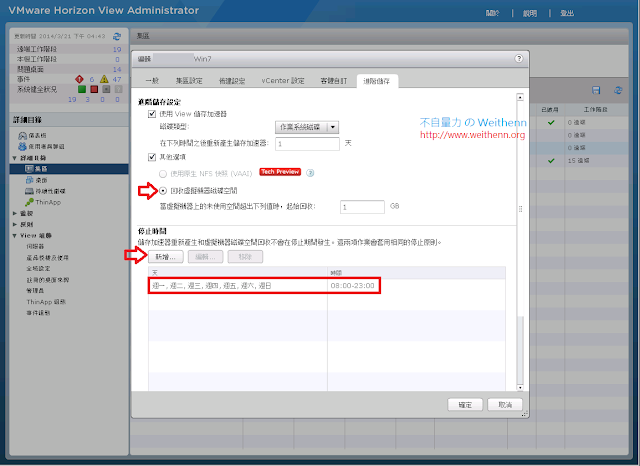Click warning events count 47
This screenshot has width=640, height=466.
pos(117,79)
